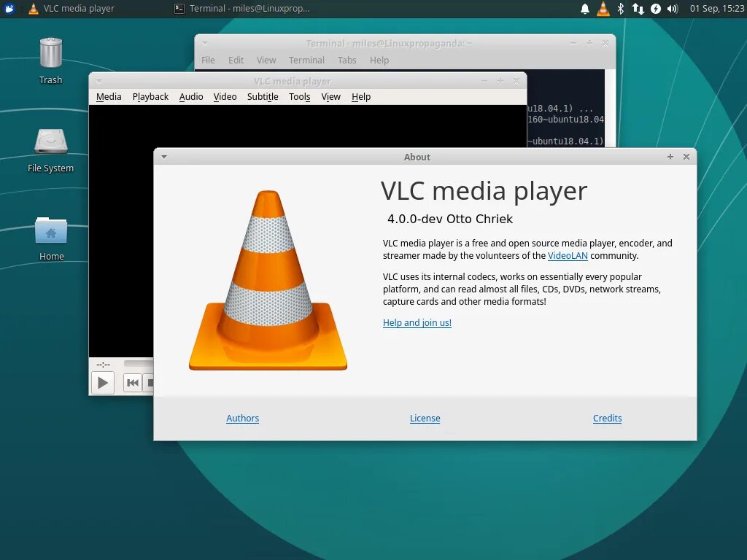Image resolution: width=747 pixels, height=560 pixels.
Task: Open the Terminal Help menu
Action: click(379, 61)
